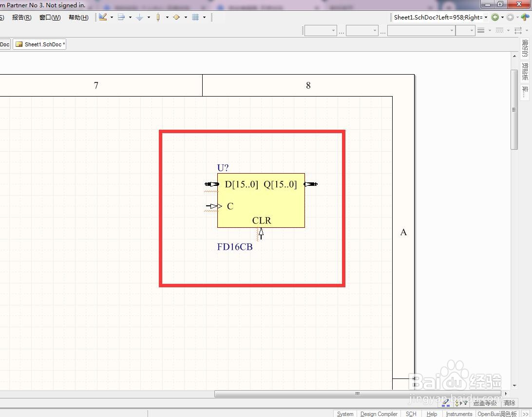Open the 窗口(W) menu

coord(50,18)
